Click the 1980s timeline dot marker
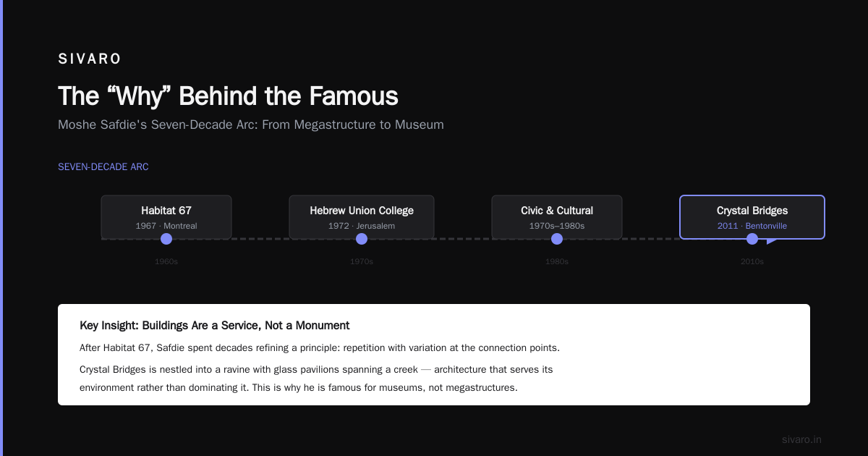The image size is (868, 456). pyautogui.click(x=557, y=239)
